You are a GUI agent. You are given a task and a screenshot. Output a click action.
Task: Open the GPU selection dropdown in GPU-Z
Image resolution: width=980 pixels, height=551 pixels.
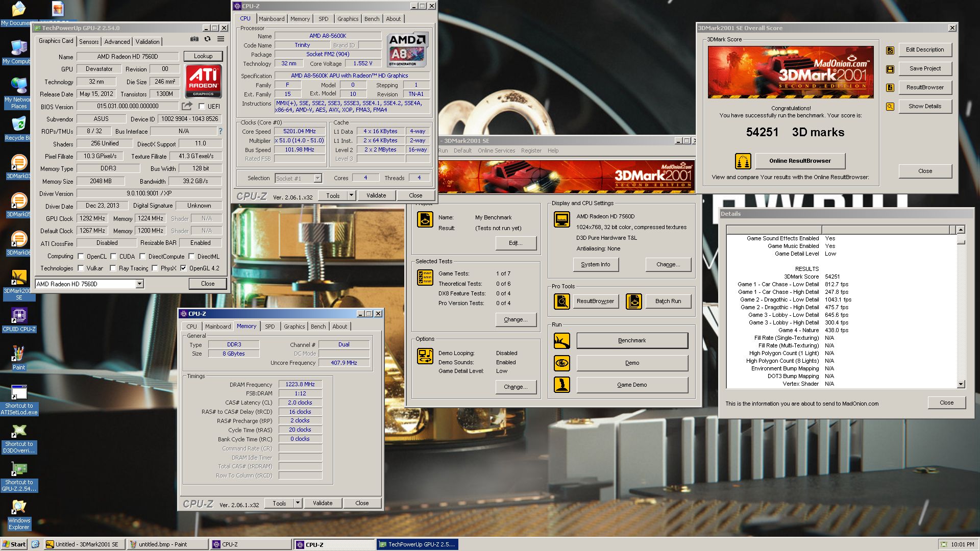click(x=139, y=284)
